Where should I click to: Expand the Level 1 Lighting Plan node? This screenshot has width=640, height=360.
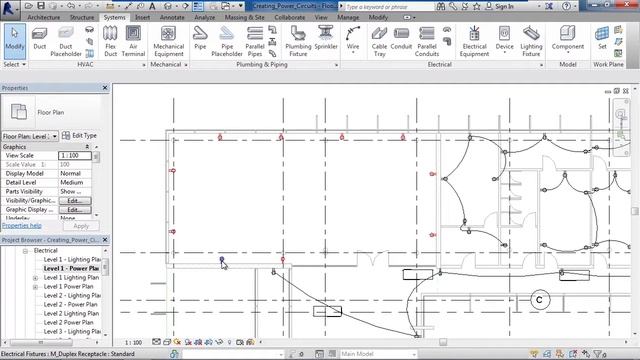click(x=36, y=278)
